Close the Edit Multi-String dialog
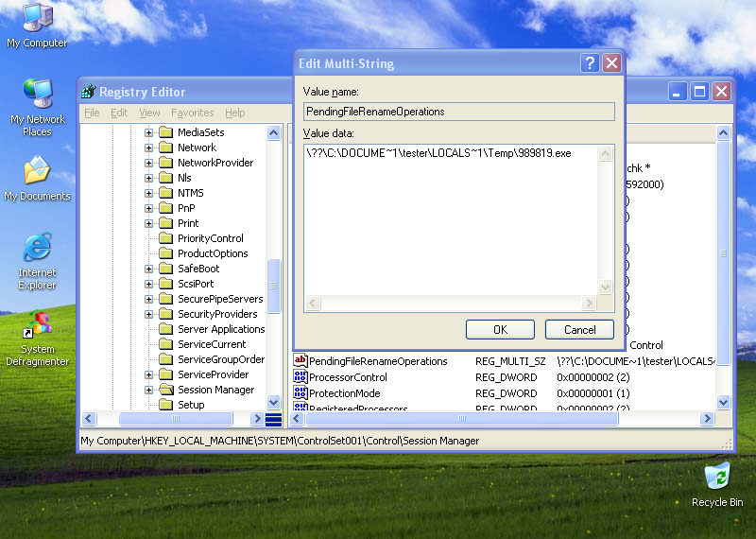 click(611, 63)
